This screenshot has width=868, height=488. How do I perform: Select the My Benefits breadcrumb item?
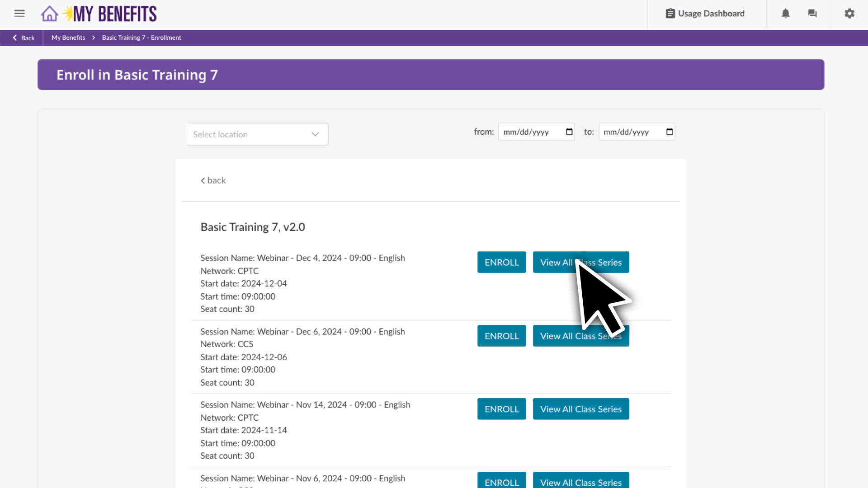click(68, 38)
